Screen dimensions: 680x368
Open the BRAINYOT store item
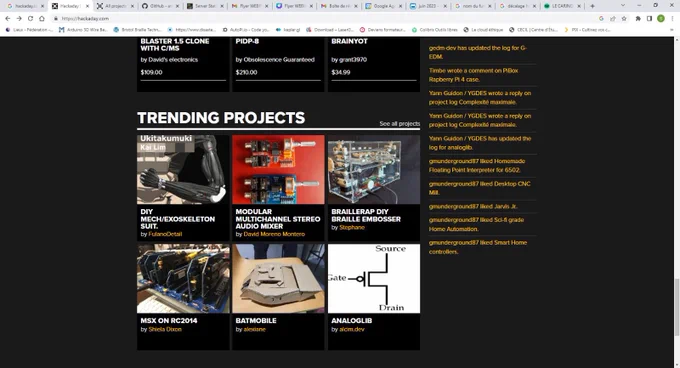point(350,41)
